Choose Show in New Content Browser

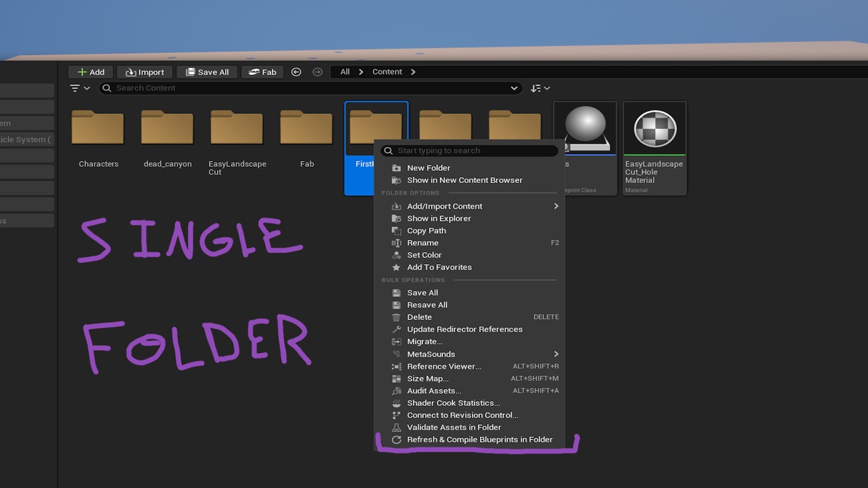(469, 180)
